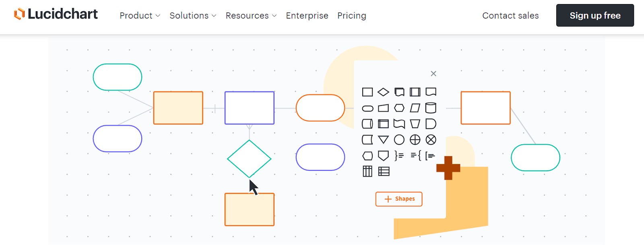Select the inverted triangle merge shape
The width and height of the screenshot is (644, 247).
coord(383,140)
